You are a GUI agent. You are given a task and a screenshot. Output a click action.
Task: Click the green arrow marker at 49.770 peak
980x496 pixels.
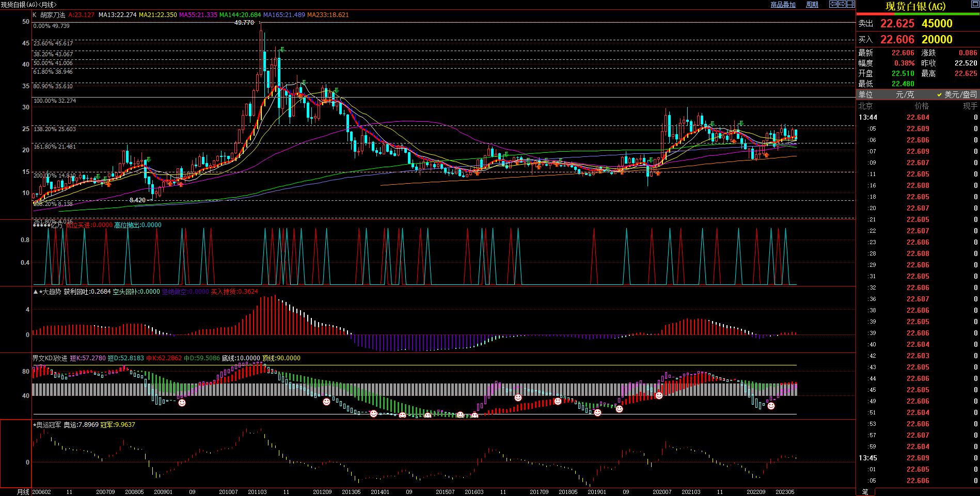click(x=282, y=50)
